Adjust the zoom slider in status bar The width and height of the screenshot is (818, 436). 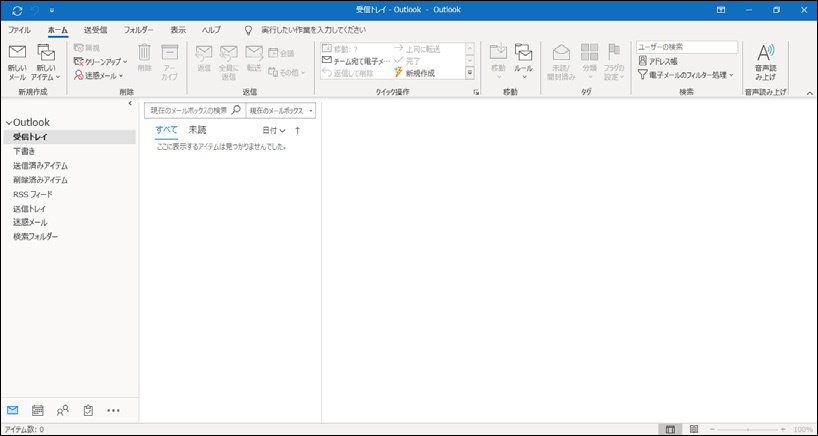tap(749, 429)
